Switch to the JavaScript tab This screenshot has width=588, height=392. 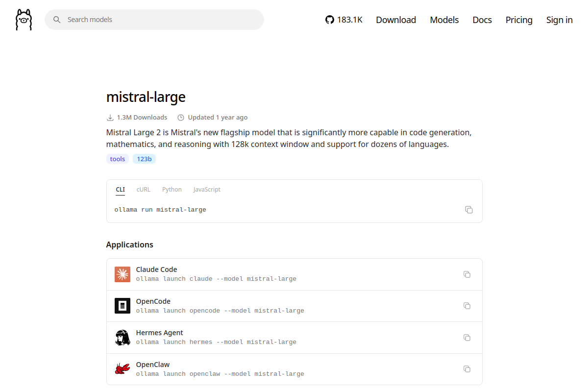pos(207,190)
